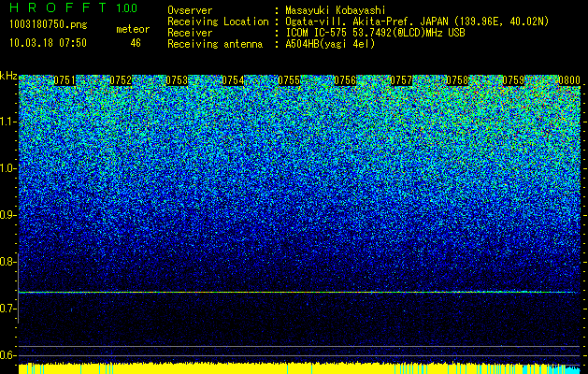588x374 pixels.
Task: Click the 0754 time marker
Action: (x=233, y=80)
